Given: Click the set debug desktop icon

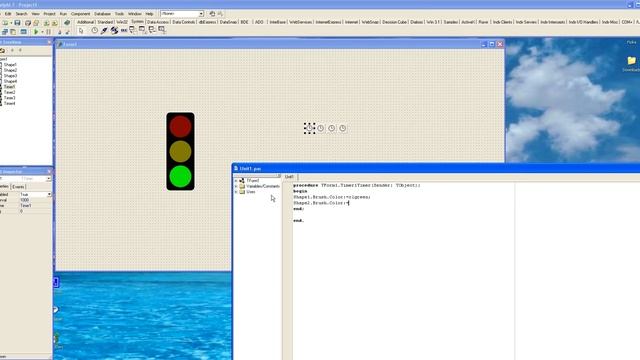Looking at the screenshot, I should [220, 14].
